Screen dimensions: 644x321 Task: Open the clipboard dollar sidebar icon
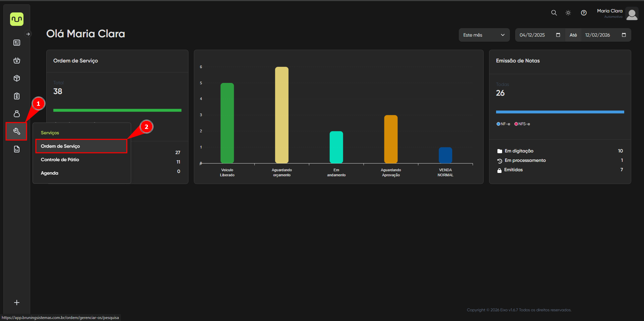click(x=17, y=96)
